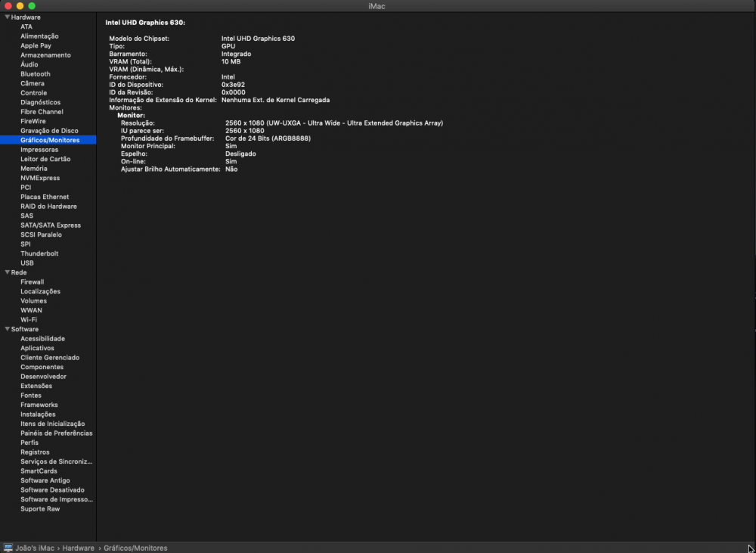Viewport: 756px width, 553px height.
Task: Select Bluetooth in the sidebar
Action: pos(36,74)
